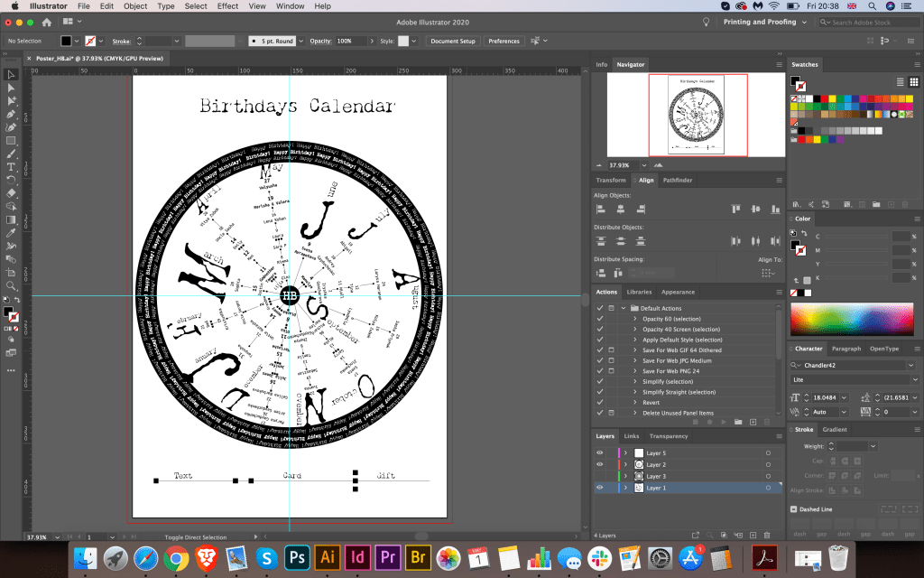This screenshot has height=578, width=924.
Task: Choose the Rectangle tool
Action: click(x=11, y=141)
